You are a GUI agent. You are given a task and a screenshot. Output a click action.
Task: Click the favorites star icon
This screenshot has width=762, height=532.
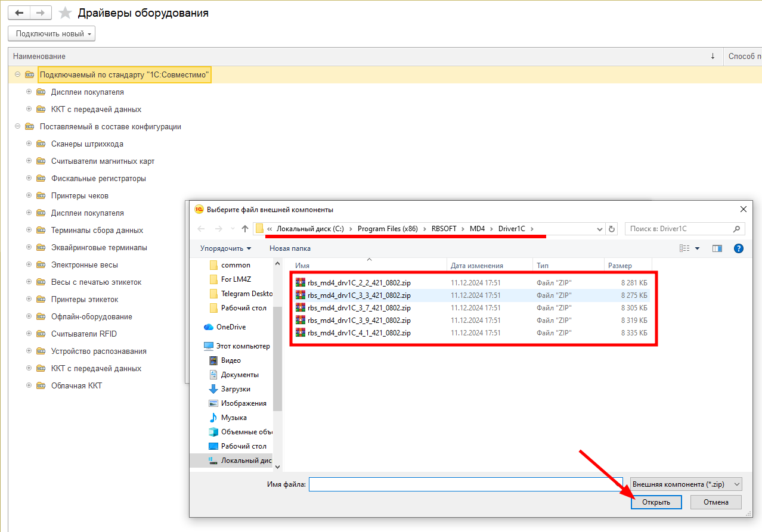pos(65,13)
